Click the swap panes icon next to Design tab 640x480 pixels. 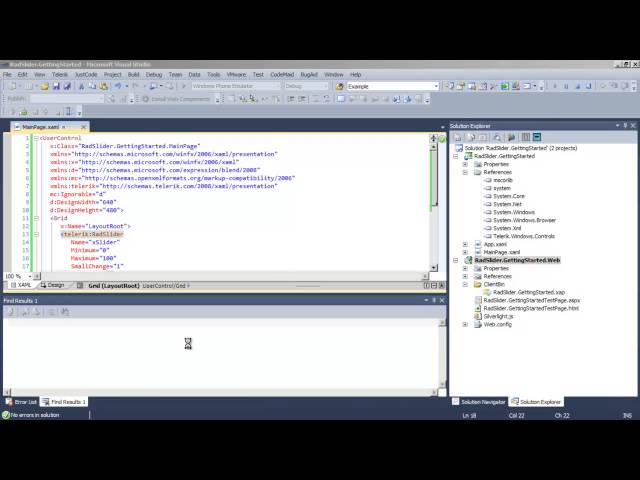(x=80, y=286)
